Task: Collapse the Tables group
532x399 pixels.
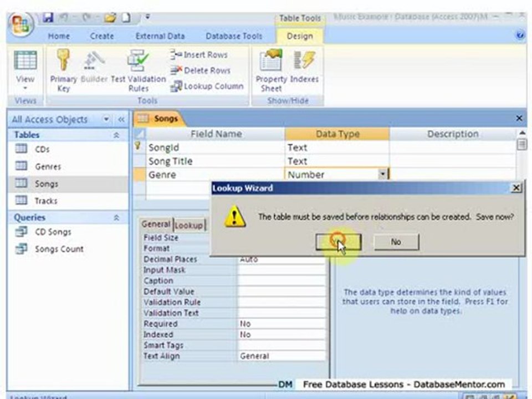Action: [x=116, y=135]
